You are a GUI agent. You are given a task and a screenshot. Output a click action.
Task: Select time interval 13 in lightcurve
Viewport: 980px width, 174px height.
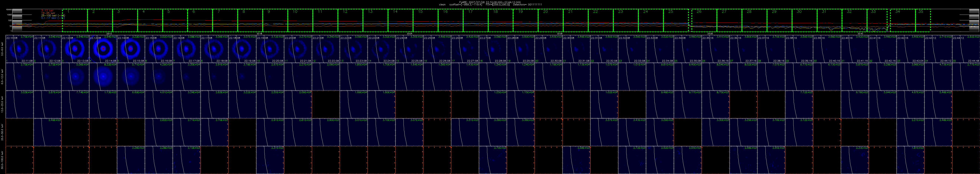(375, 21)
